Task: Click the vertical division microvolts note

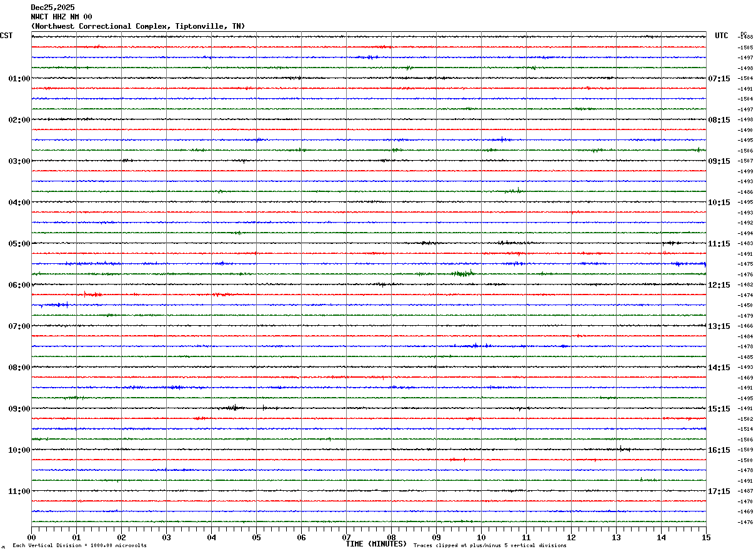Action: (79, 546)
